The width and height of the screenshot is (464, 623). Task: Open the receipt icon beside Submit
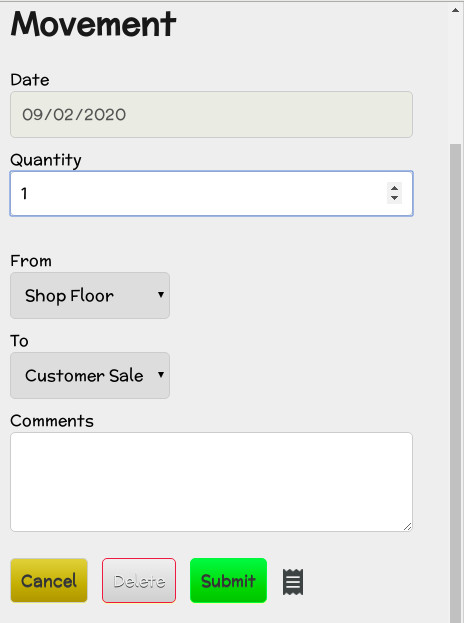tap(293, 582)
